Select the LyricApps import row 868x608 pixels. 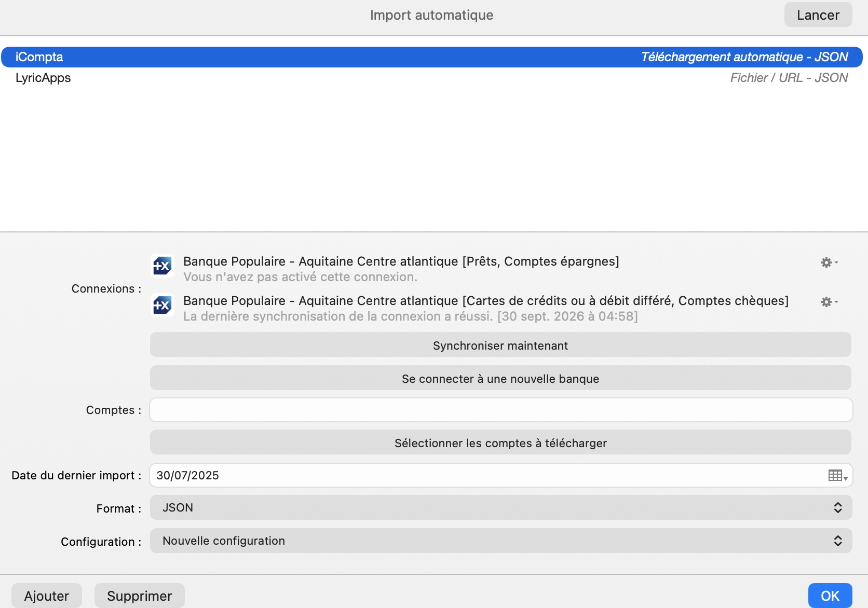point(432,78)
